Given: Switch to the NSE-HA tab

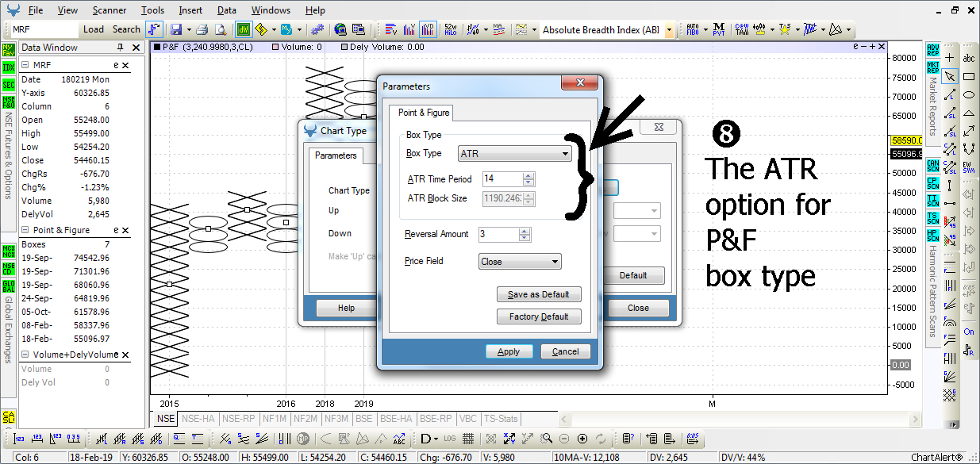Looking at the screenshot, I should click(x=199, y=418).
